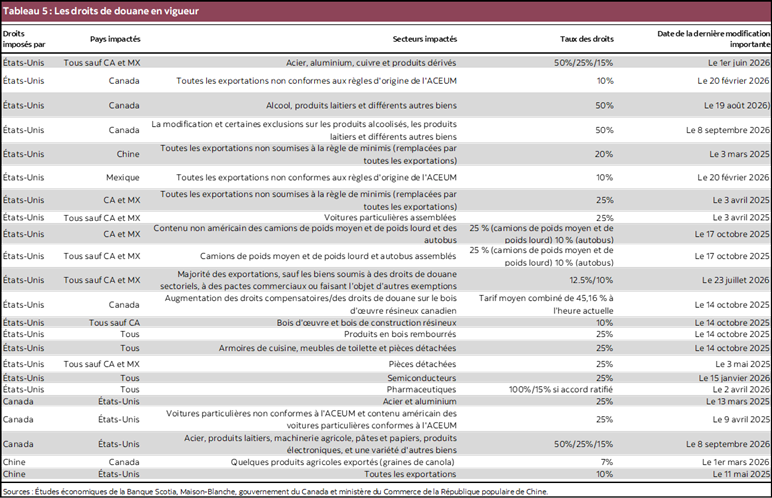
Task: Select '10%' rate in the Mexique row
Action: click(x=605, y=177)
